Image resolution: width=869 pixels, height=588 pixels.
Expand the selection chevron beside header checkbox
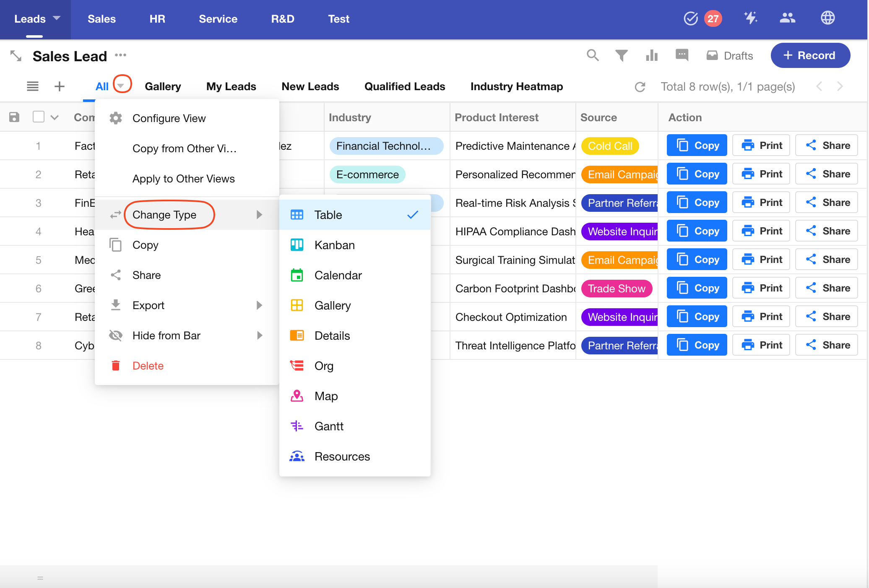click(x=55, y=117)
